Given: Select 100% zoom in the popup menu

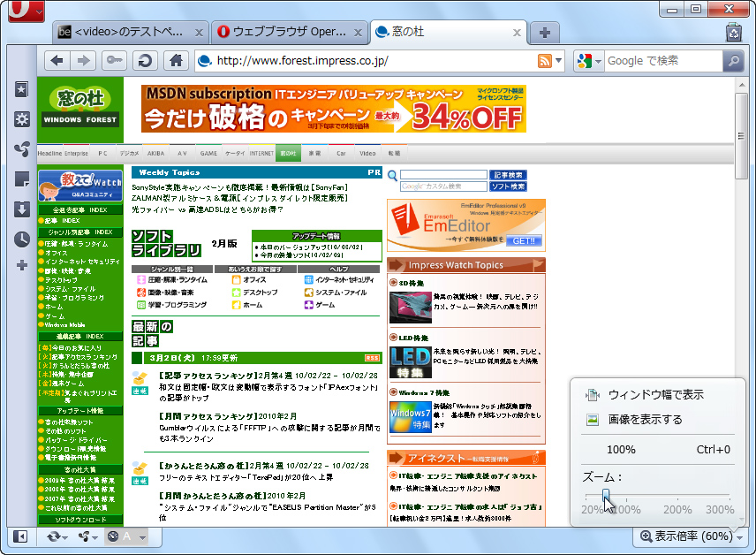Looking at the screenshot, I should [x=621, y=450].
